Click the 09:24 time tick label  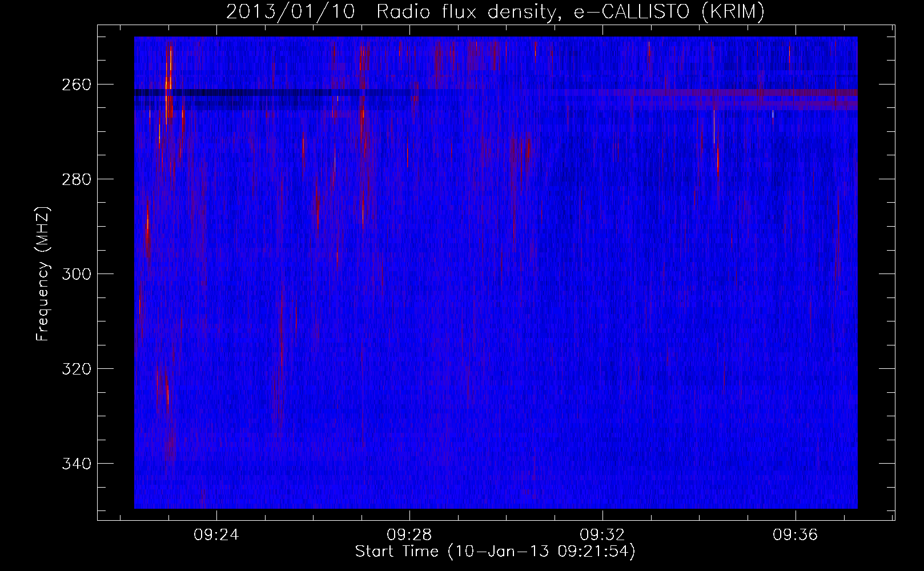[216, 535]
